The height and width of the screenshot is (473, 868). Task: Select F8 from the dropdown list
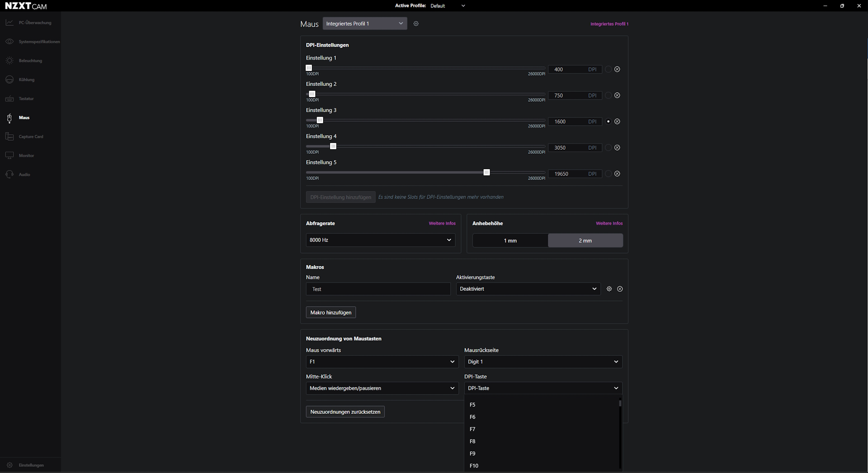point(472,441)
